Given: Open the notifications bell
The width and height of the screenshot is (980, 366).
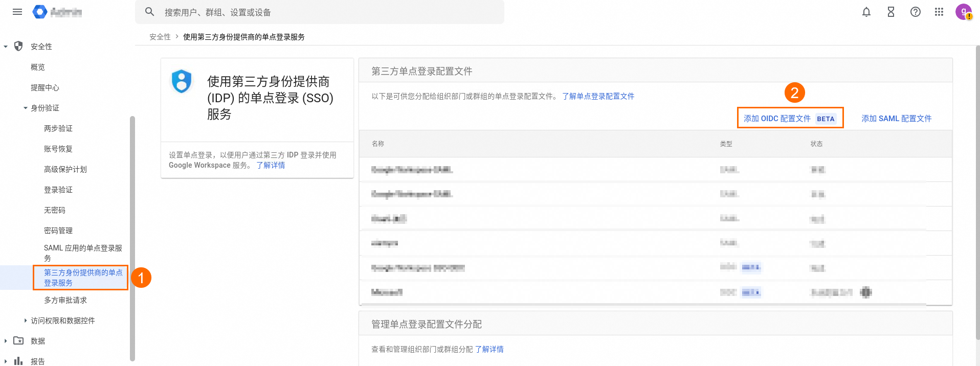Looking at the screenshot, I should [866, 12].
